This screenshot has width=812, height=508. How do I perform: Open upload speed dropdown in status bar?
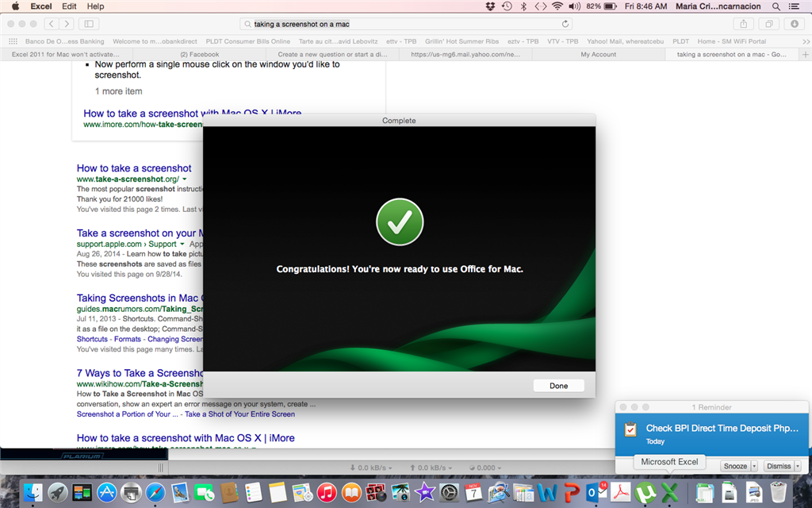coord(431,468)
